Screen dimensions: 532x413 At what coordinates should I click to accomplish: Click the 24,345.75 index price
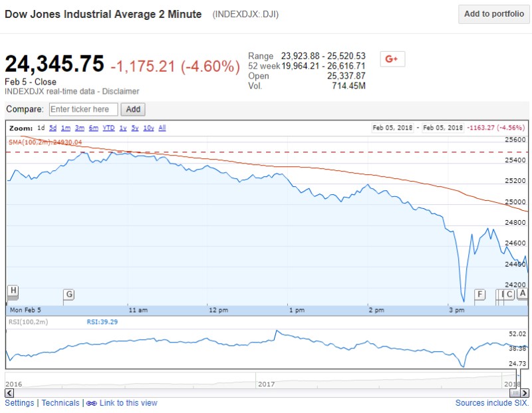pyautogui.click(x=55, y=64)
